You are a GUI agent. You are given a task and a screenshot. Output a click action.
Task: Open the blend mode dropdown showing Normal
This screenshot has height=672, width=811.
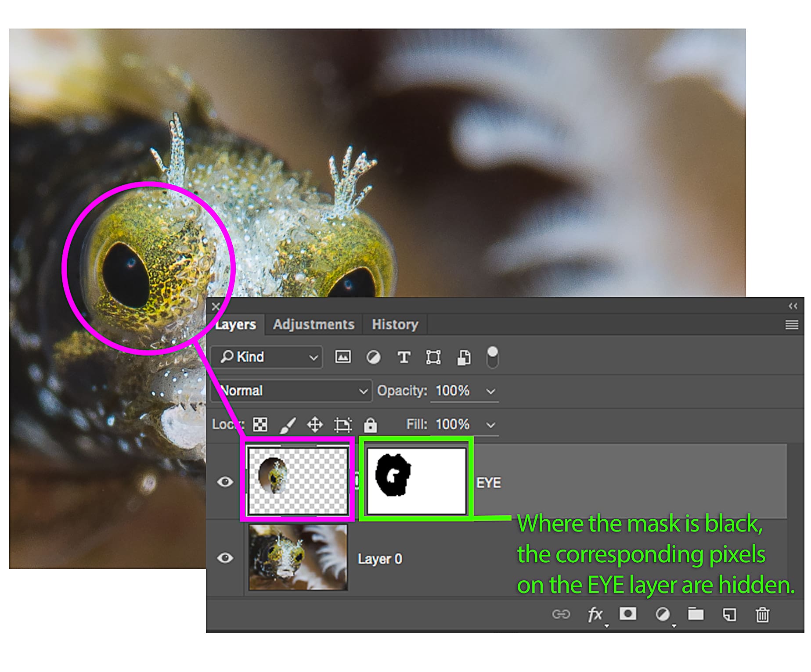point(291,391)
